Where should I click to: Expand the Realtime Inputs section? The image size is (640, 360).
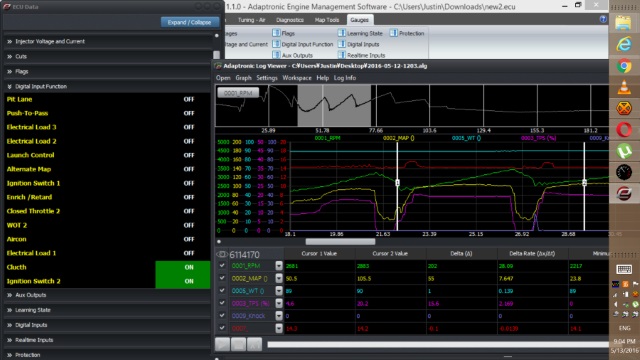pyautogui.click(x=108, y=340)
